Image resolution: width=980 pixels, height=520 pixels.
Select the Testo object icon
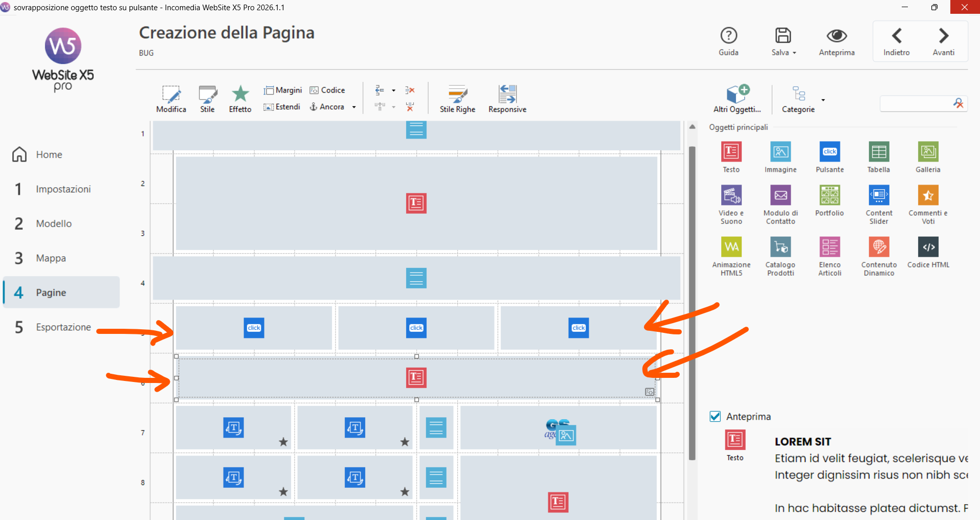(731, 152)
